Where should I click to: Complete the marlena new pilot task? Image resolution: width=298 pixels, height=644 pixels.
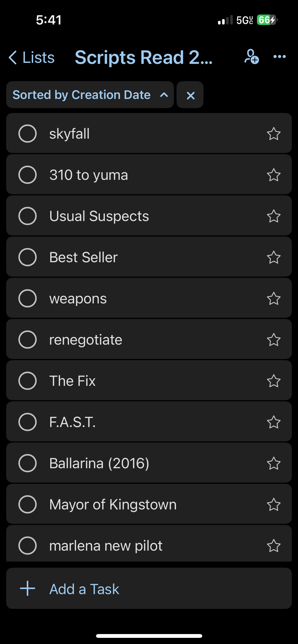(28, 546)
